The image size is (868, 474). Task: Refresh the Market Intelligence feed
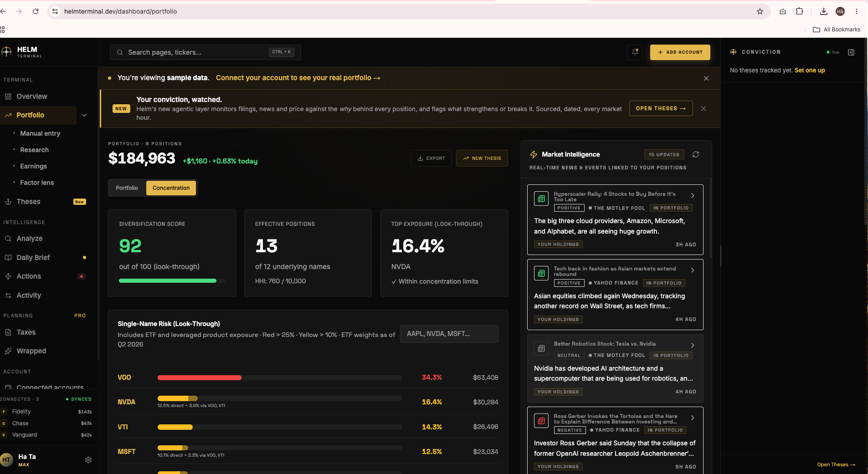pos(695,155)
